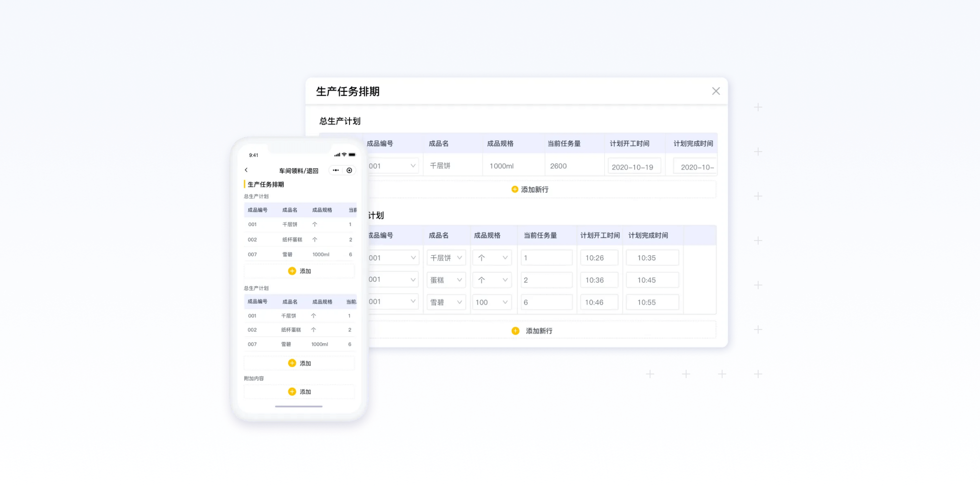Tap the 车间领料/退回 phone title
The height and width of the screenshot is (488, 980).
299,171
